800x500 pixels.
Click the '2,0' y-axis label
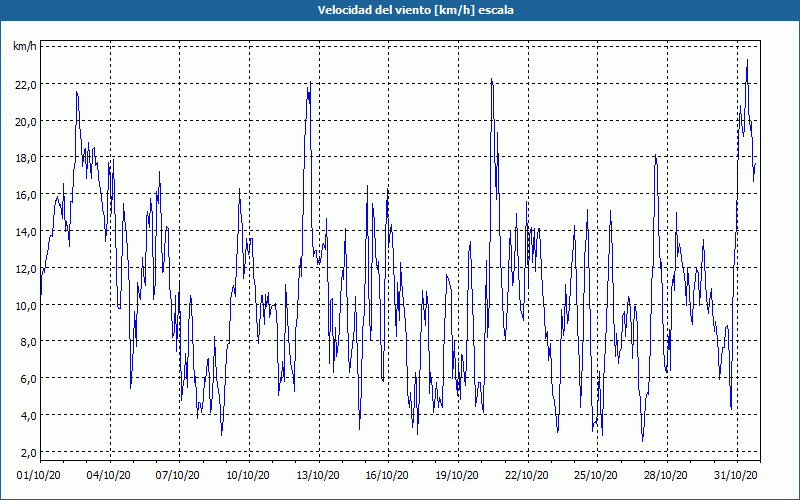click(x=28, y=453)
